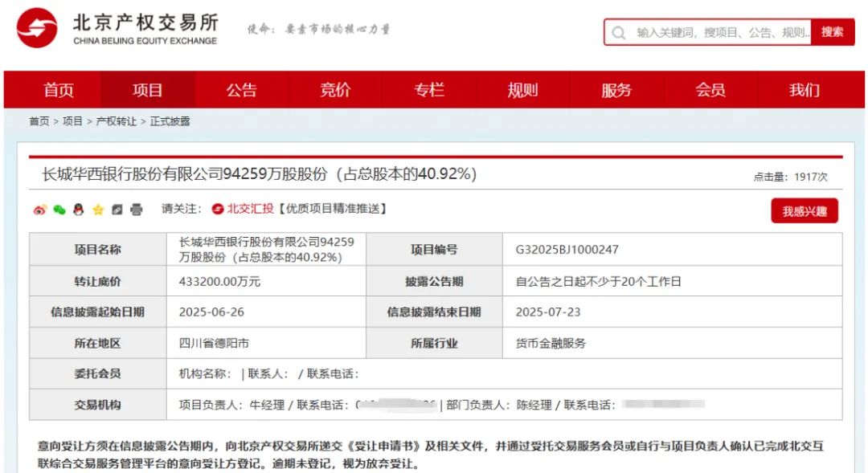Image resolution: width=868 pixels, height=473 pixels.
Task: Select region 四川省德阳市 cell
Action: (266, 343)
